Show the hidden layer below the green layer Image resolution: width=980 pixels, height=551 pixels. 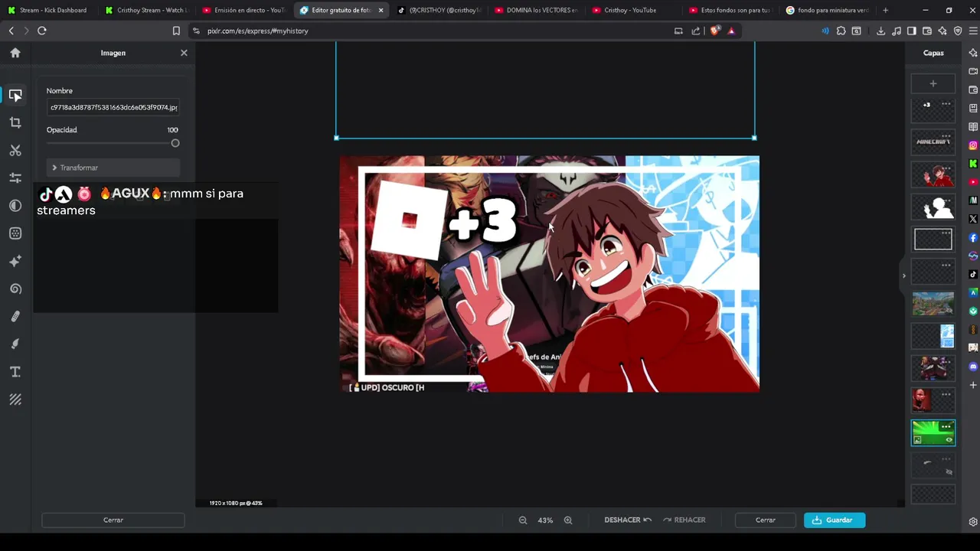(949, 472)
